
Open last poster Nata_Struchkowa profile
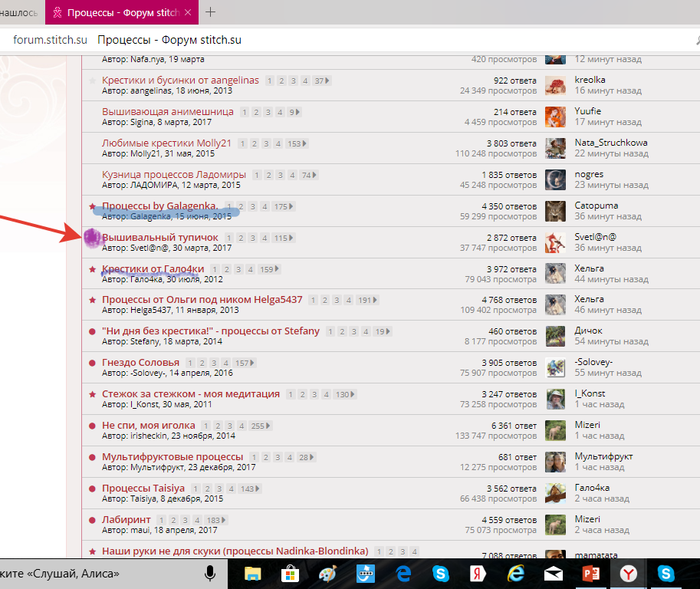610,143
